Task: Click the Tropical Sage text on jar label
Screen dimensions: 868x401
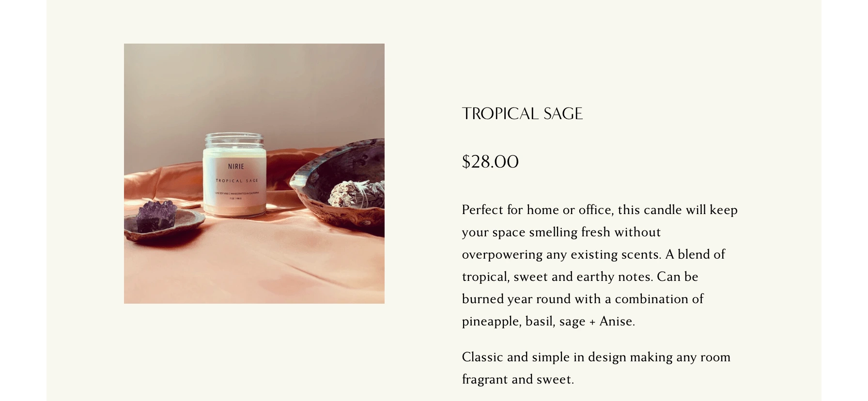Action: (x=237, y=181)
